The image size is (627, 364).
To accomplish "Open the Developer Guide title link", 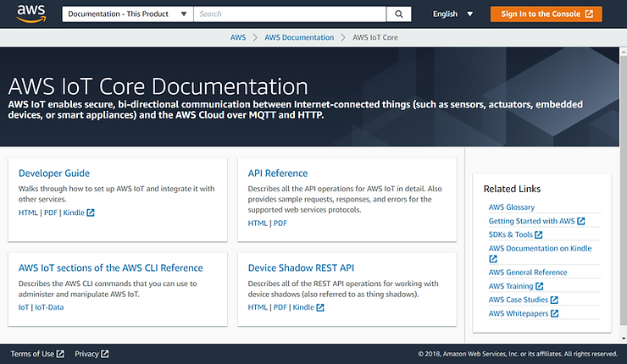I will 54,173.
